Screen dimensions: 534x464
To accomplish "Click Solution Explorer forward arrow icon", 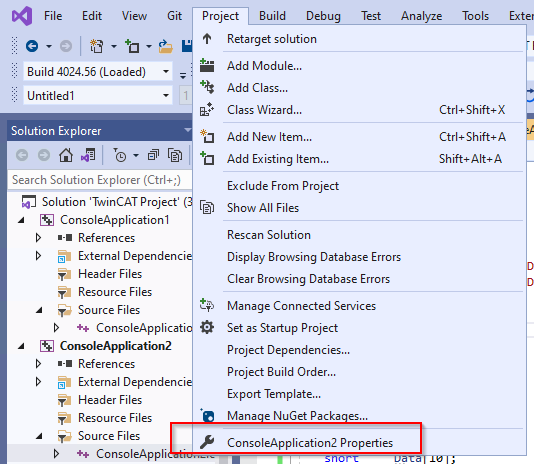I will coord(44,155).
